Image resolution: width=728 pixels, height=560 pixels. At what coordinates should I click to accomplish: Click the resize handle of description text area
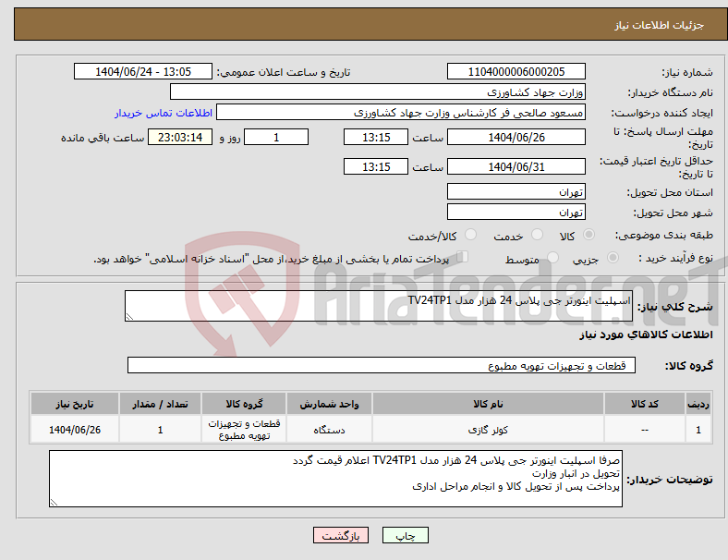pos(129,317)
